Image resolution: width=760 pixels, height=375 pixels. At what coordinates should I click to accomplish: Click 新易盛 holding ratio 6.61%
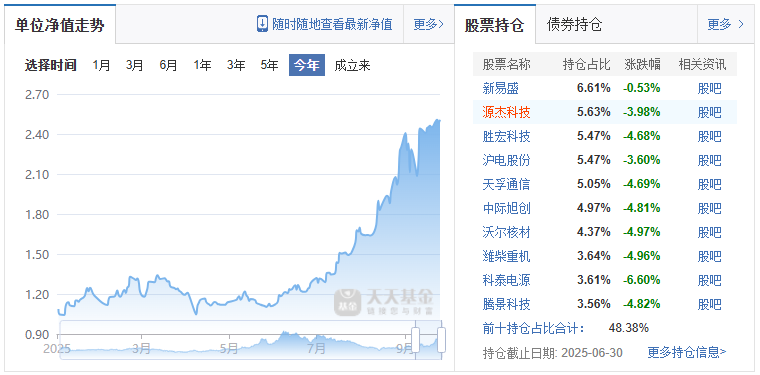(x=594, y=88)
